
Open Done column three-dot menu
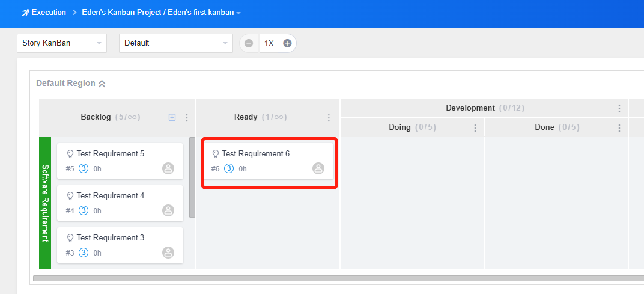pos(619,128)
